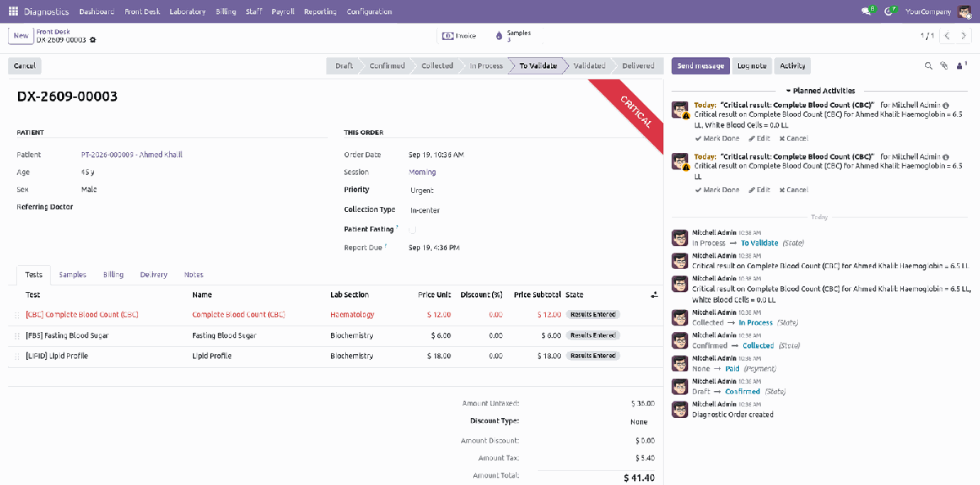Click the Send message button
The height and width of the screenshot is (485, 980).
tap(700, 65)
